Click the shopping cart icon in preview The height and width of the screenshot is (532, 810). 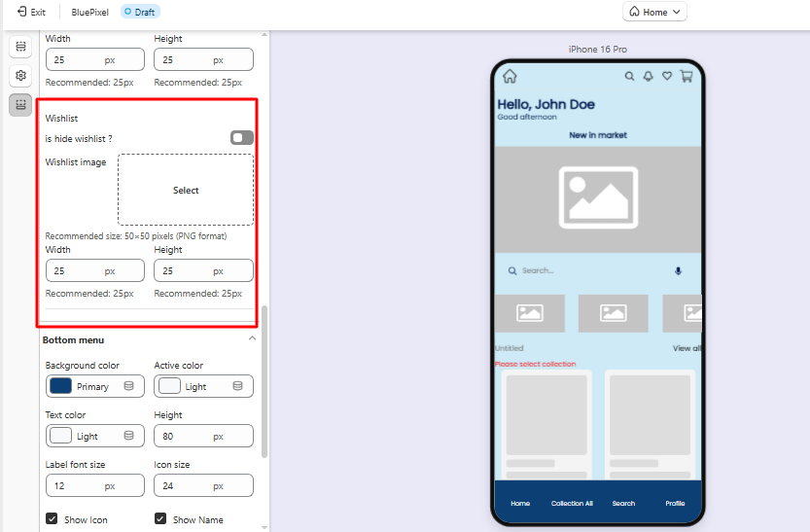click(686, 76)
